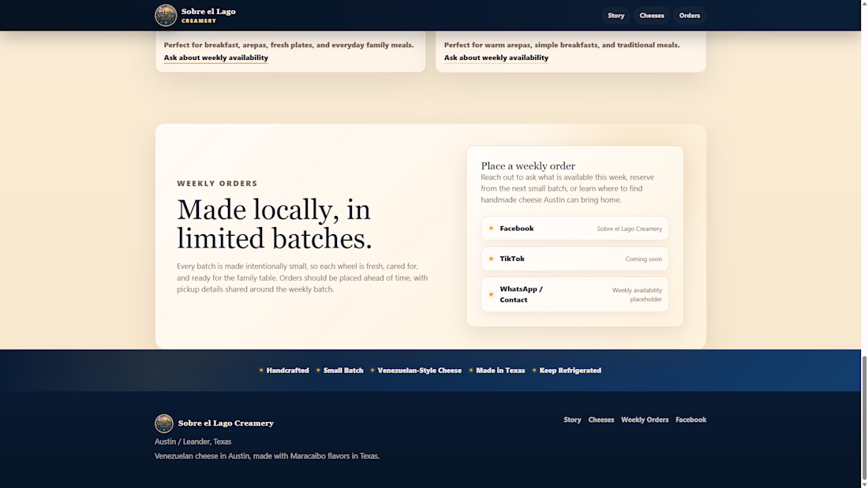Click the 'Made locally, in limited batches.' headline

click(x=274, y=224)
